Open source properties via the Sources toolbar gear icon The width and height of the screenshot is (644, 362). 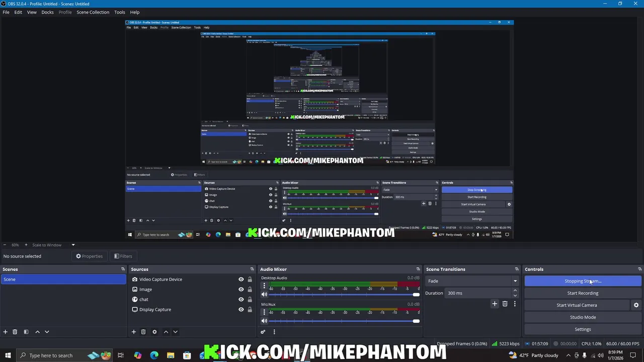click(x=154, y=332)
